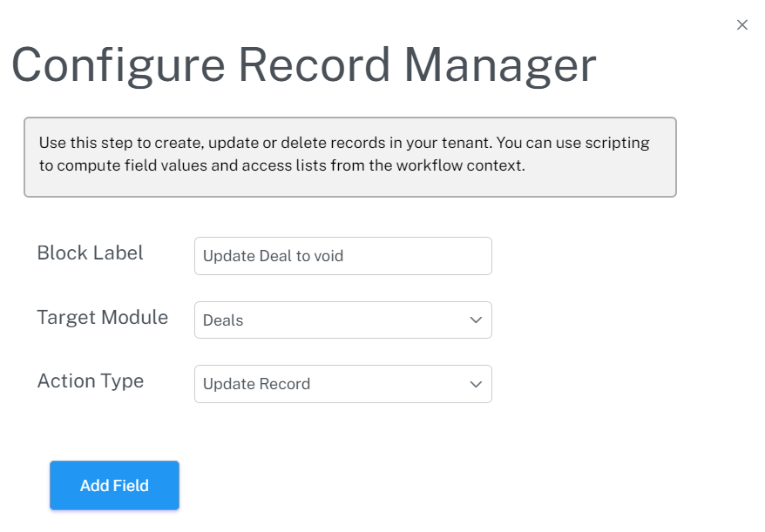The width and height of the screenshot is (765, 532).
Task: Click the Target Module chevron arrow
Action: coord(476,320)
